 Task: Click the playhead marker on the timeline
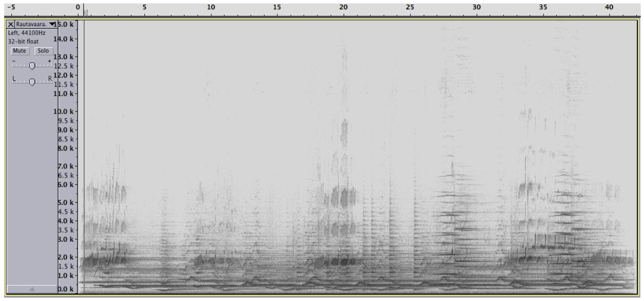click(x=86, y=12)
